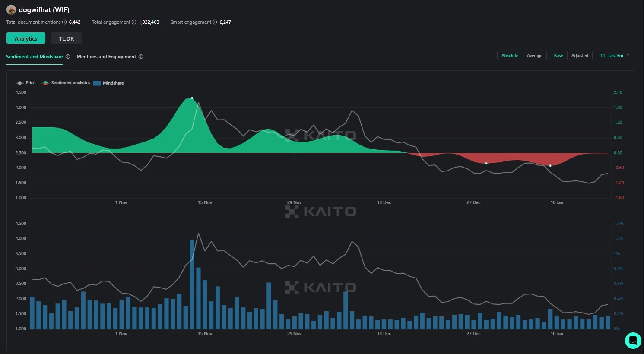
Task: Open the info icon beside Total document mentions
Action: (64, 22)
